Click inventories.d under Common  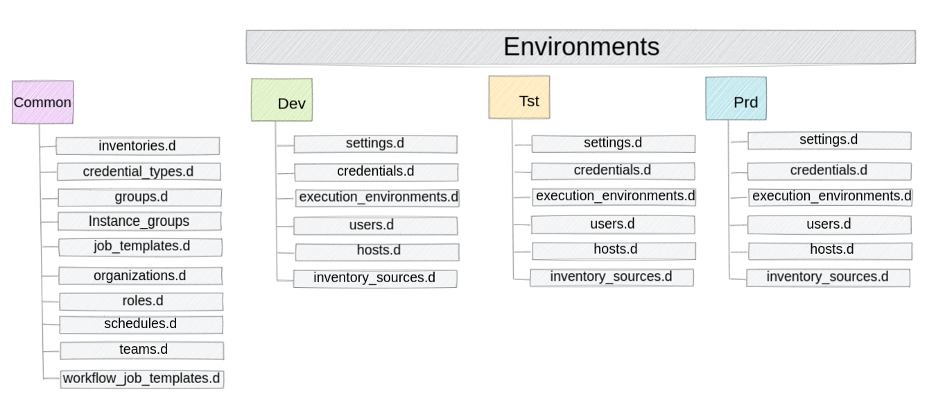click(x=137, y=146)
